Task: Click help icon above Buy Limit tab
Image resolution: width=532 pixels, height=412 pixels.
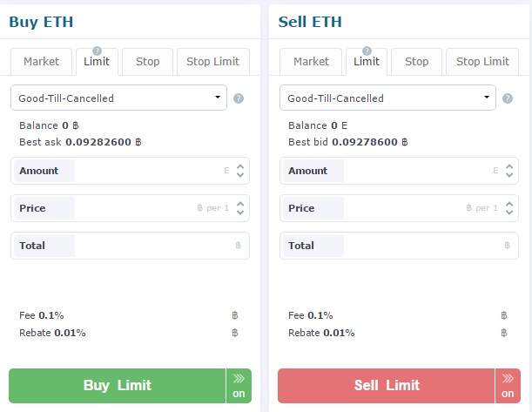Action: coord(97,51)
